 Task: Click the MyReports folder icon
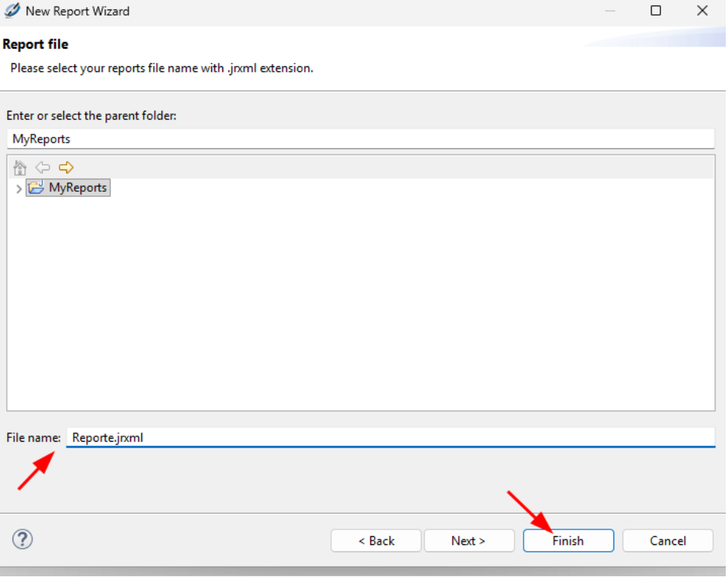(36, 188)
